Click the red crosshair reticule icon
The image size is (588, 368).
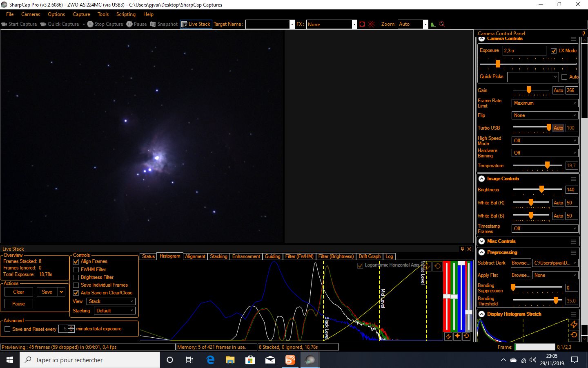pyautogui.click(x=371, y=24)
